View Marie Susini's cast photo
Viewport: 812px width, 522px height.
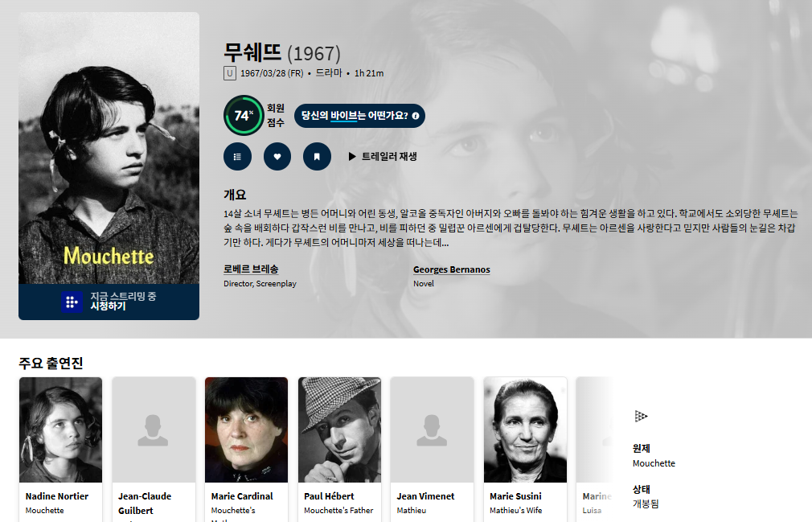tap(525, 430)
